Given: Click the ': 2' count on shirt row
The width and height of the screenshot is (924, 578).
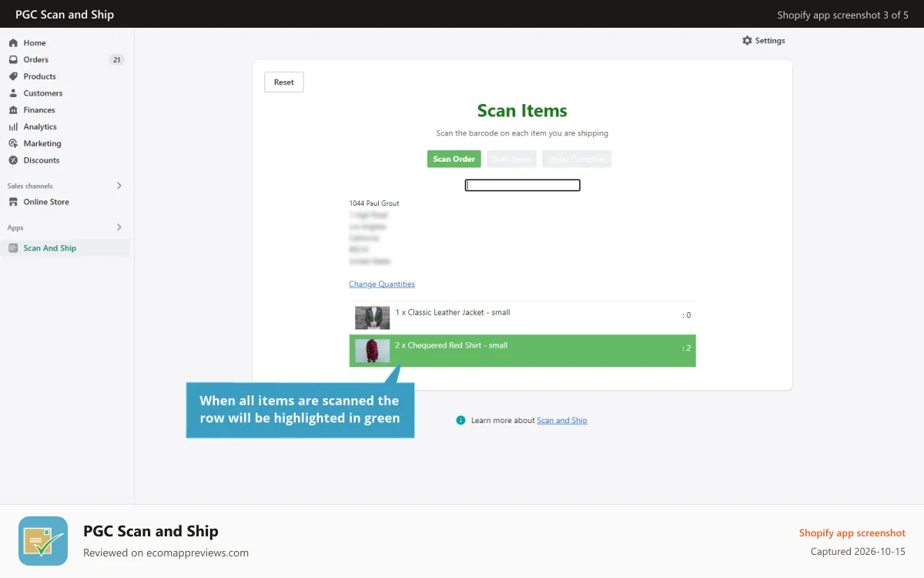Looking at the screenshot, I should tap(686, 348).
